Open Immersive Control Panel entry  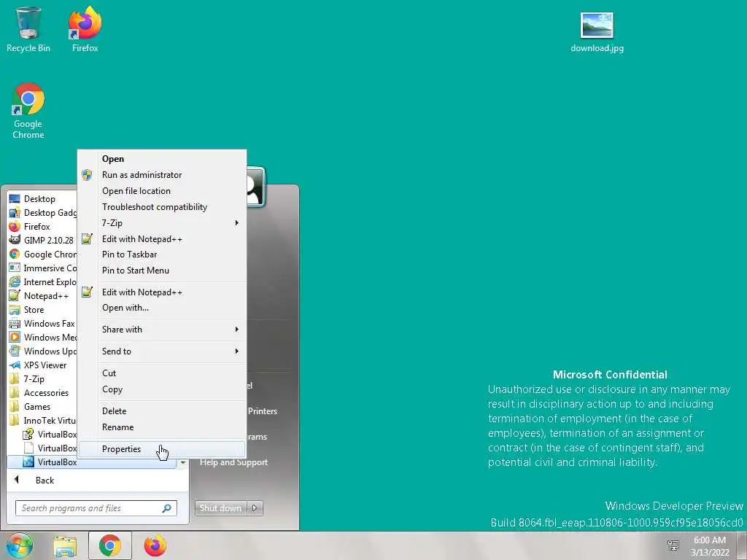pyautogui.click(x=42, y=268)
